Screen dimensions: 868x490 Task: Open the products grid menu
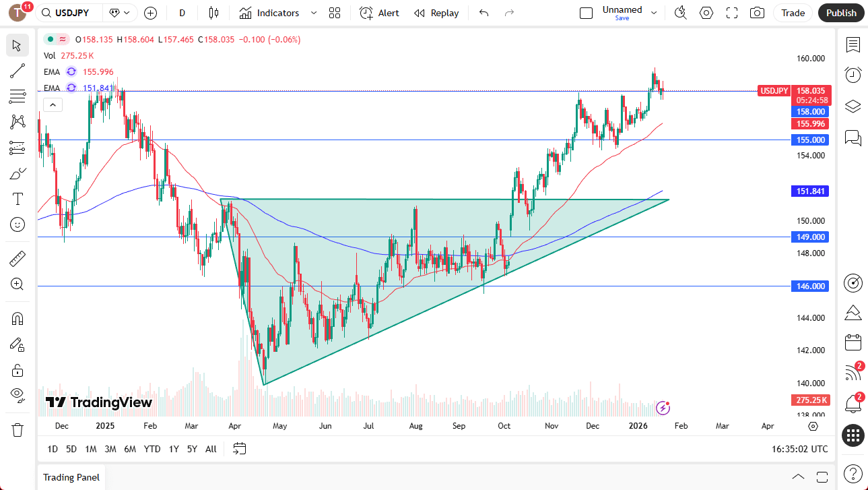click(x=853, y=435)
